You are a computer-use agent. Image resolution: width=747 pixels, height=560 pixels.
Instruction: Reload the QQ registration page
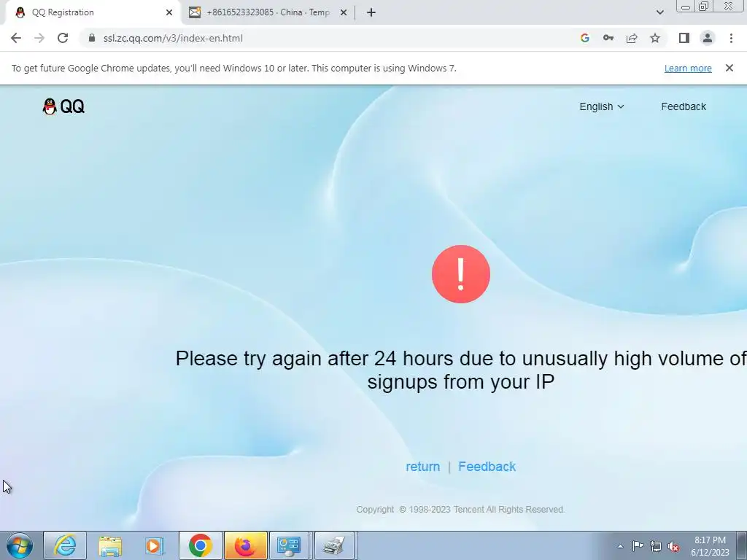click(x=63, y=38)
